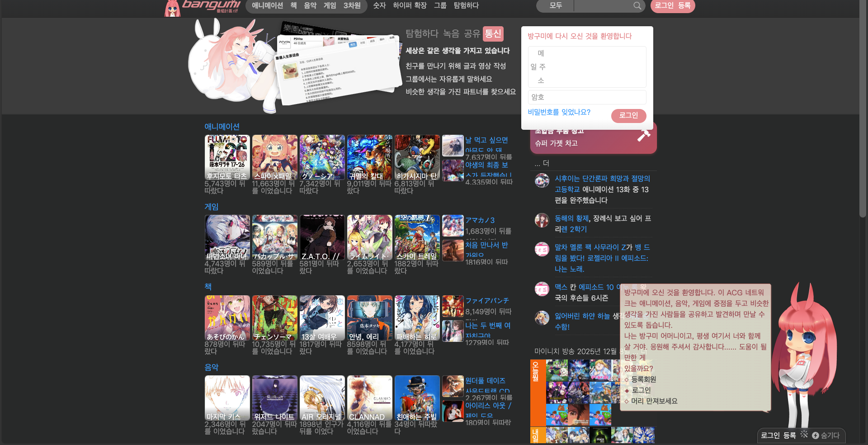The image size is (868, 445).
Task: Select the 로그인 option in mascot bubble
Action: 641,390
